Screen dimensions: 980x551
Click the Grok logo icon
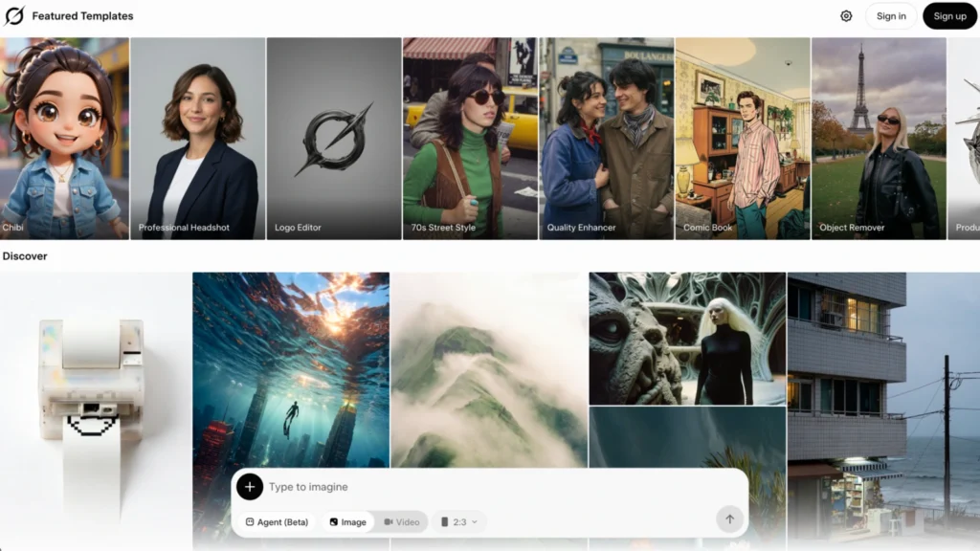[x=14, y=15]
